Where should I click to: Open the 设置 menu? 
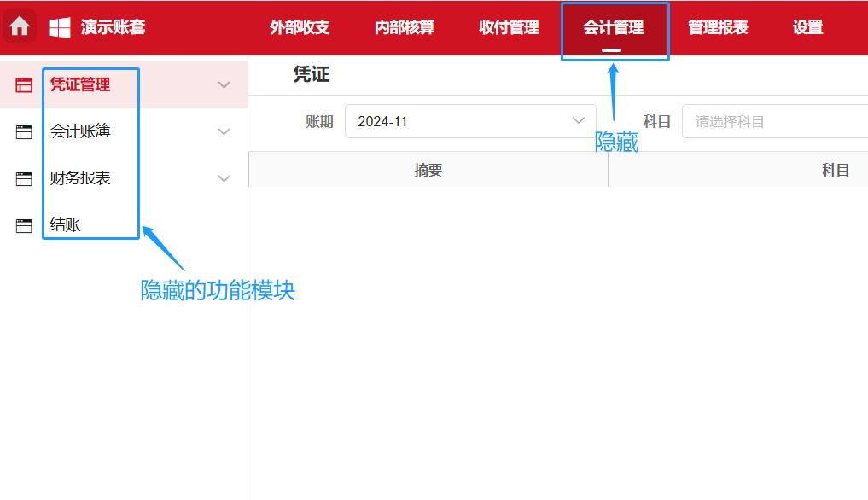point(807,26)
